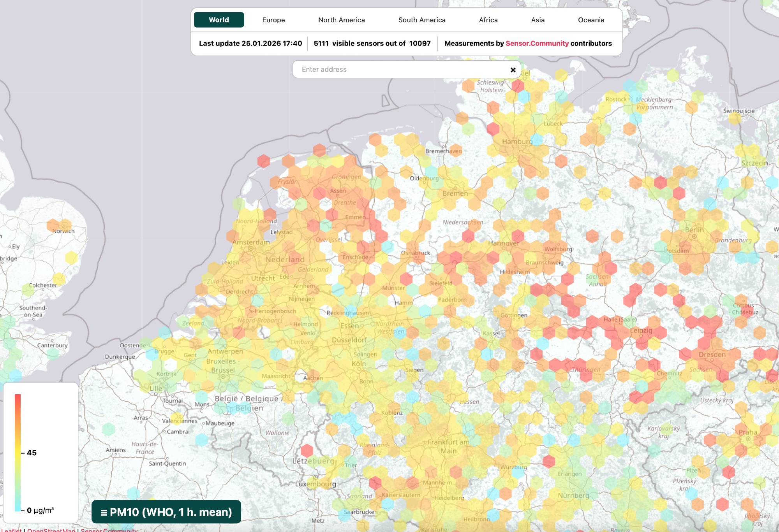Screen dimensions: 779x532
Task: Clear address field with the X icon
Action: 513,70
